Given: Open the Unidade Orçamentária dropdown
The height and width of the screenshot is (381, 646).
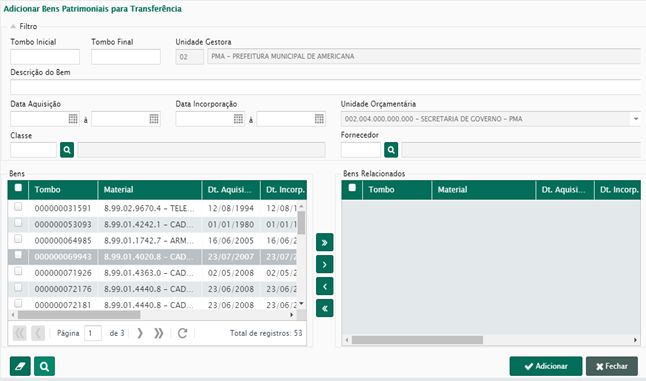Looking at the screenshot, I should tap(636, 119).
